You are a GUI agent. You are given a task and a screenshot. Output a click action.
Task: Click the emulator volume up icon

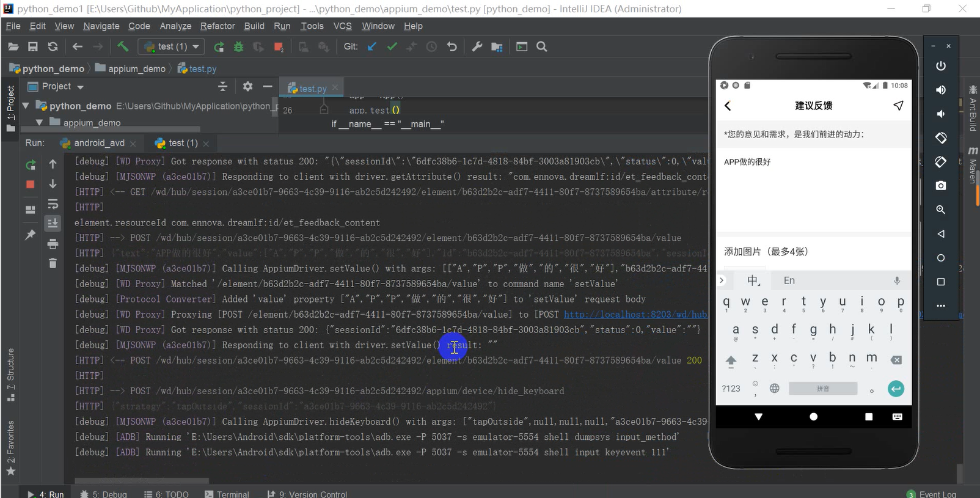(941, 90)
